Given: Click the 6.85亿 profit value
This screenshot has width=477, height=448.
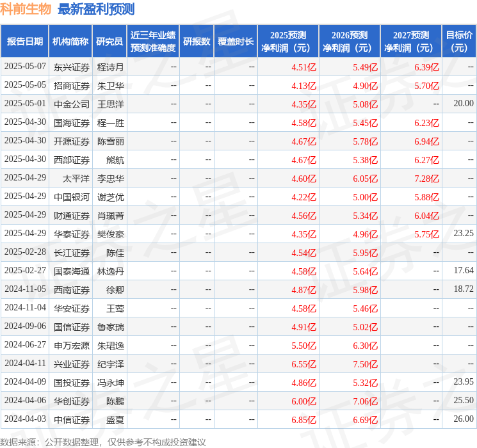Looking at the screenshot, I should click(x=304, y=420).
